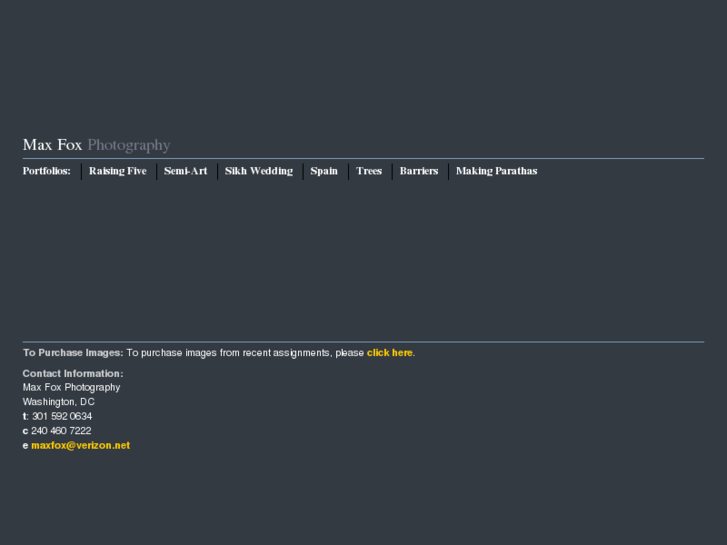Click 'Max Fox' in the header title
This screenshot has width=727, height=545.
[52, 145]
